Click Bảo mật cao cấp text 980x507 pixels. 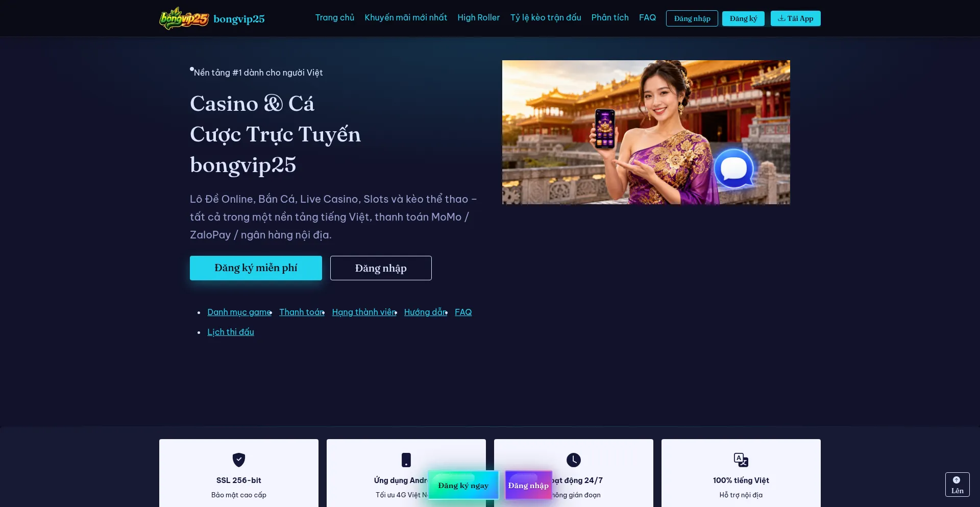pos(239,495)
